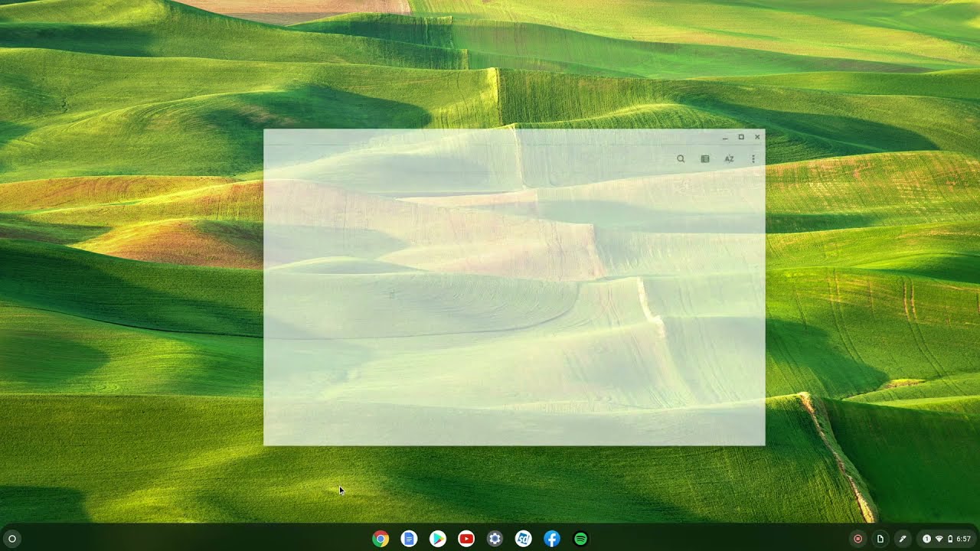Open search in the Files window

point(681,159)
